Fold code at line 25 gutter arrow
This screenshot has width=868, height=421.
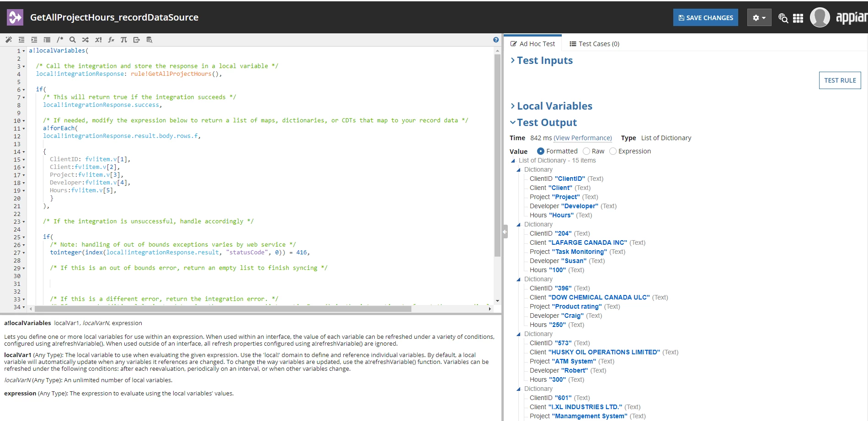(24, 237)
